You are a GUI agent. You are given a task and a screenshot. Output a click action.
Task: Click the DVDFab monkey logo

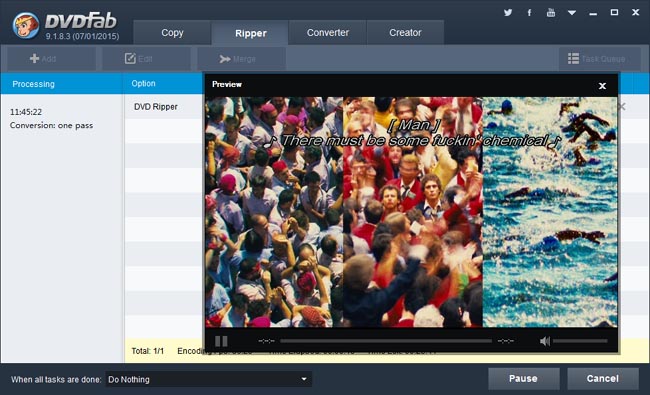pos(26,25)
